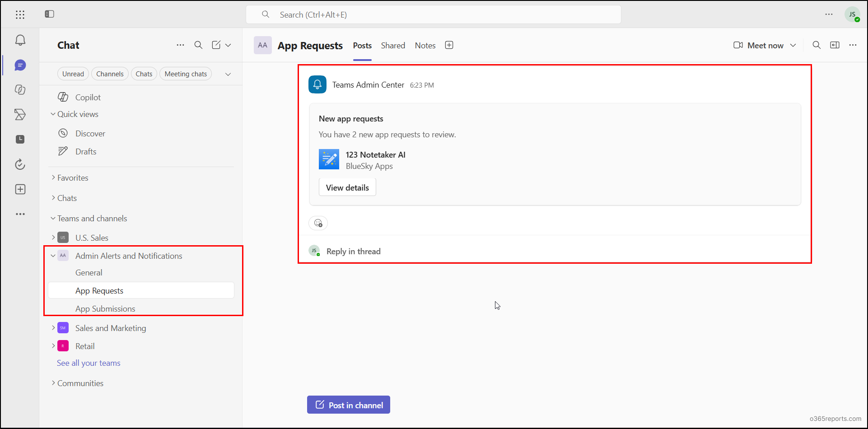
Task: Toggle the Chats filter chip
Action: pos(144,74)
